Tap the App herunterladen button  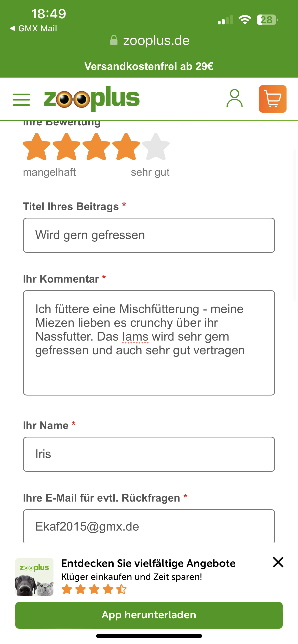coord(149,615)
